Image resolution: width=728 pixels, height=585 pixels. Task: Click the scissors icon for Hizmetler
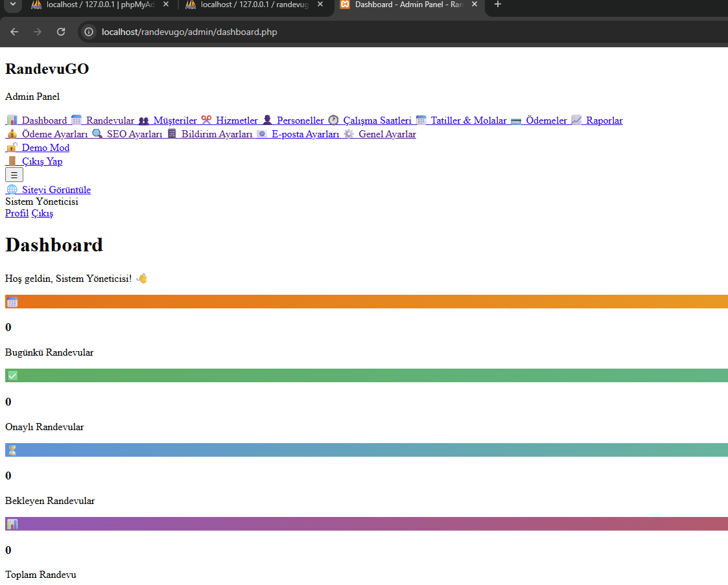pyautogui.click(x=206, y=120)
